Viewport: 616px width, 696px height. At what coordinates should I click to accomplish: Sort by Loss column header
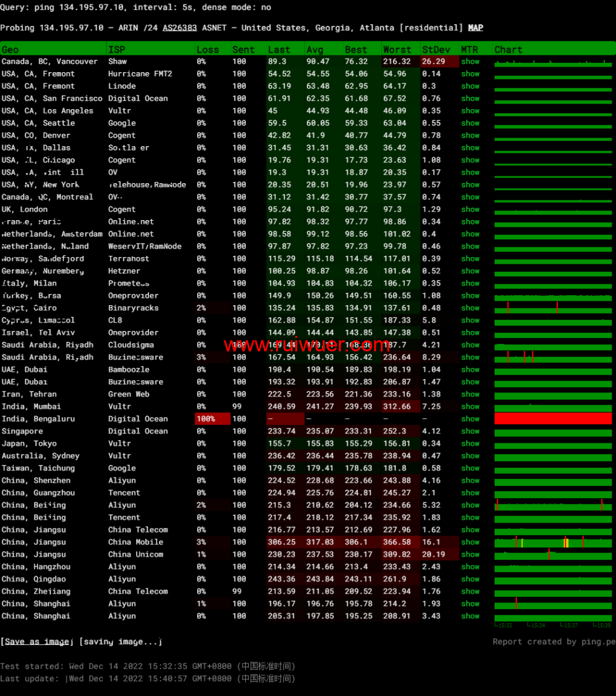coord(208,49)
